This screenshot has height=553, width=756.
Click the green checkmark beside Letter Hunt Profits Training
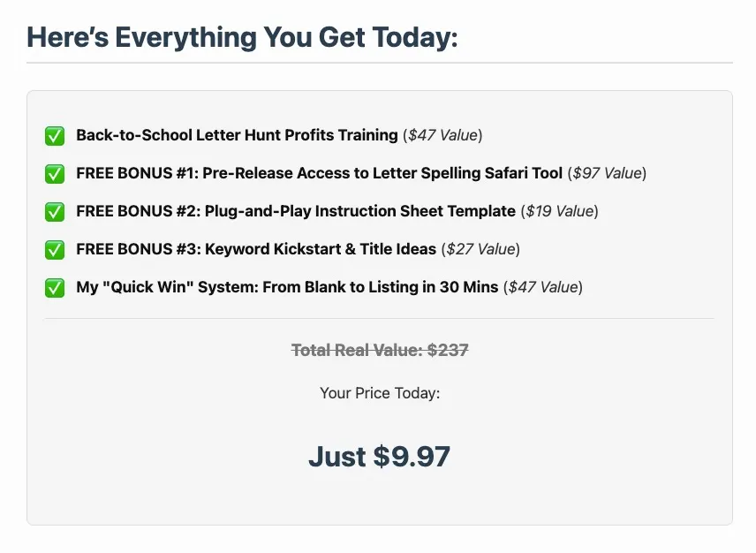(x=55, y=136)
